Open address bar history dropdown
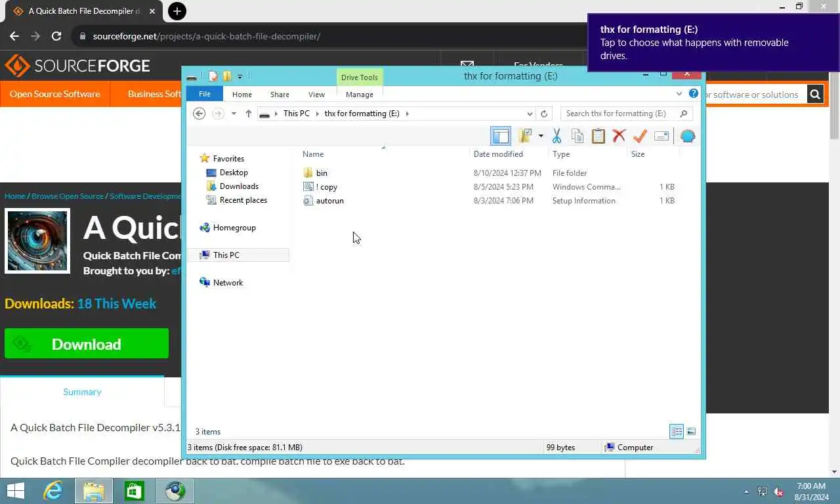 tap(530, 114)
